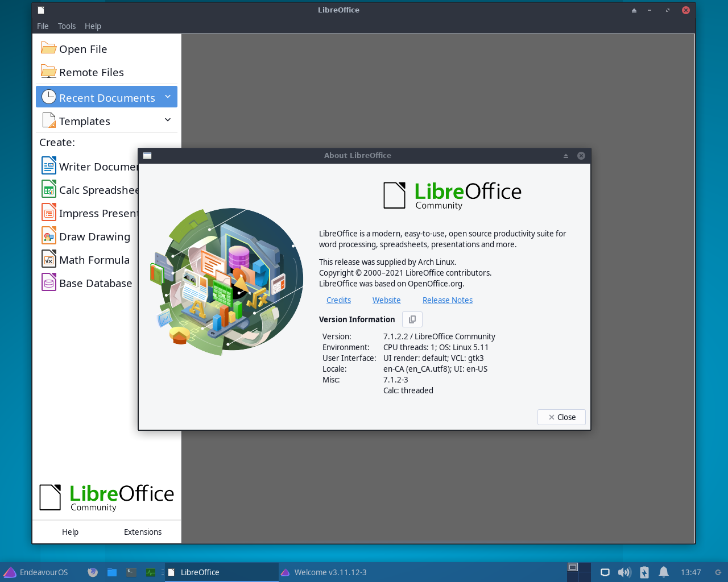Click the Recent Documents clock icon

[48, 97]
